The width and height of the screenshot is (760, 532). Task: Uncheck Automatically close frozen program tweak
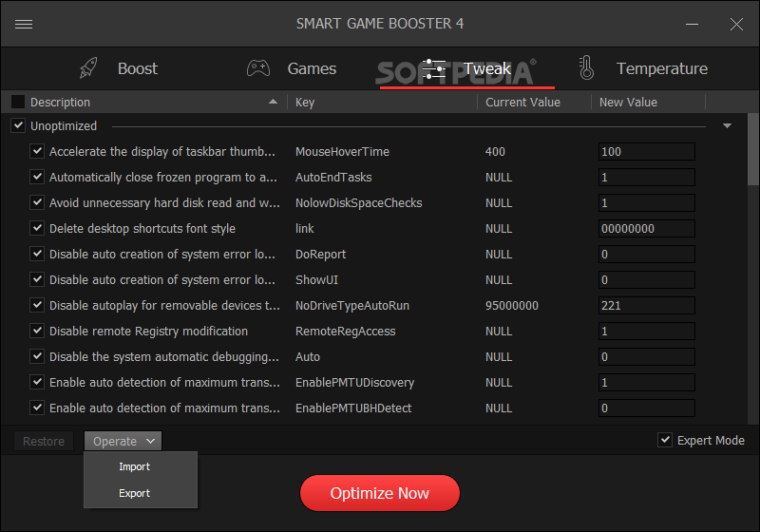37,177
